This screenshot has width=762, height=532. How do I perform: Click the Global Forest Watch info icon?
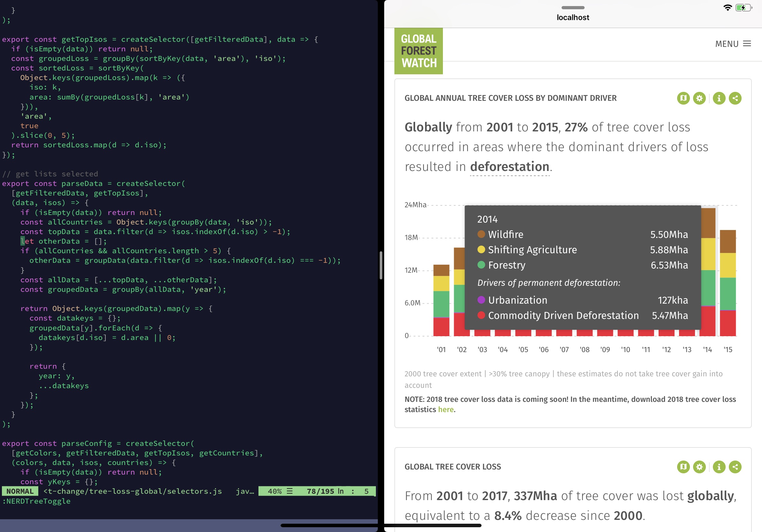pyautogui.click(x=719, y=98)
